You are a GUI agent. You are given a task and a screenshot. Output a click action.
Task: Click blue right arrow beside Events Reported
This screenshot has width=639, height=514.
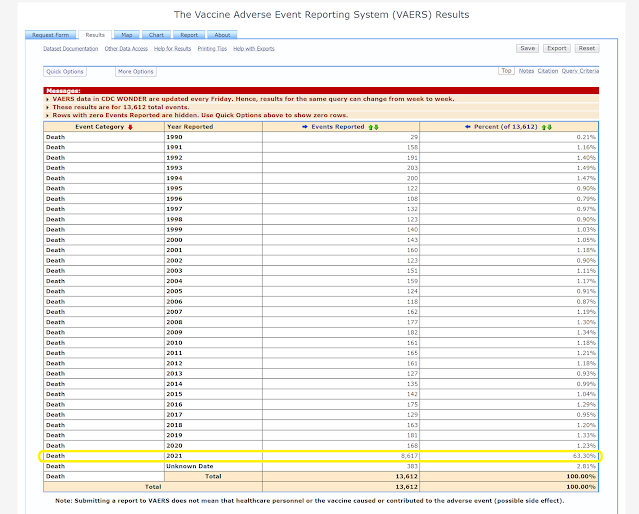pyautogui.click(x=305, y=127)
